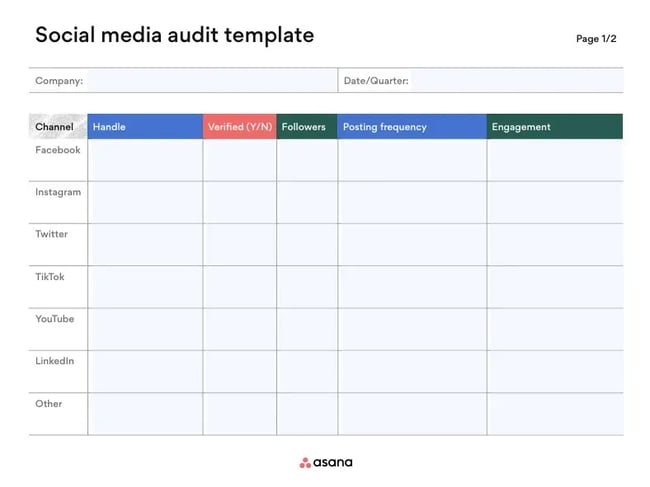Click the Twitter Followers cell
This screenshot has height=487, width=650.
point(306,244)
